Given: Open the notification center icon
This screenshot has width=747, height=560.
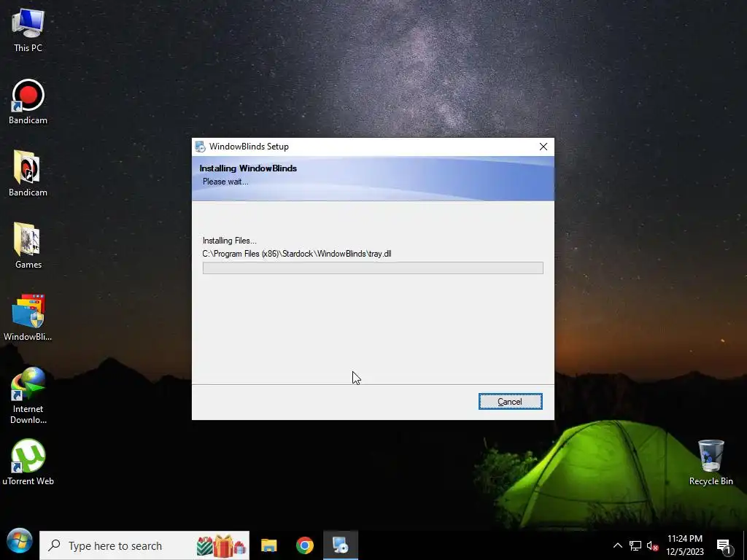Looking at the screenshot, I should coord(724,546).
